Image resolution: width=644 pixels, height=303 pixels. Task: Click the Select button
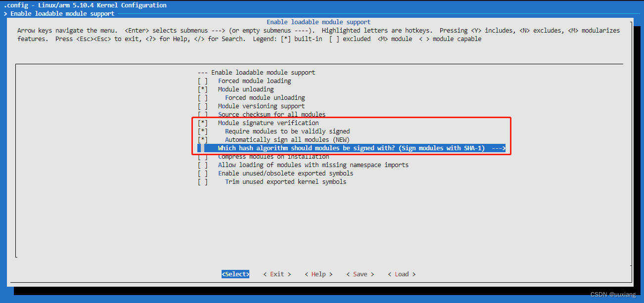[235, 274]
